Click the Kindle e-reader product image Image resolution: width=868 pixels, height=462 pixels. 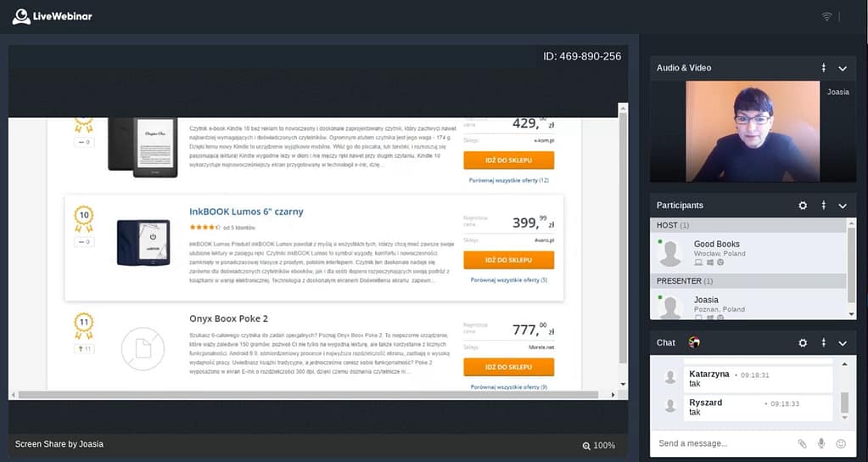tap(143, 147)
